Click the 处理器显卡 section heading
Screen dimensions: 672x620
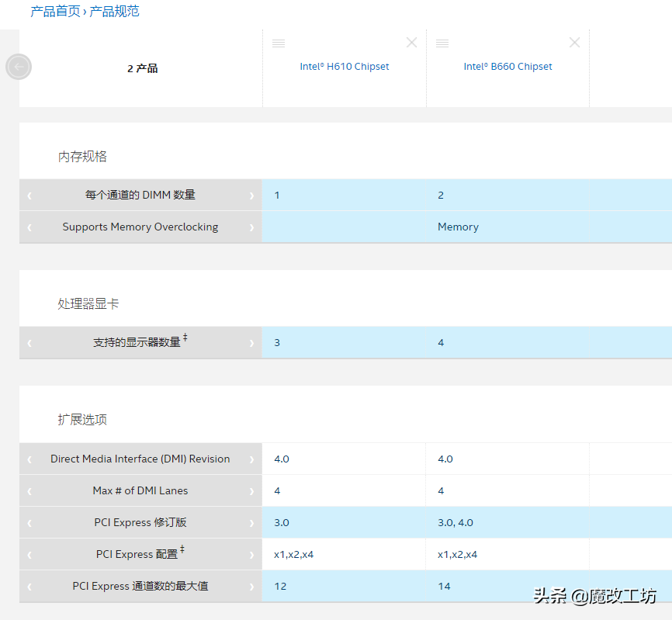pyautogui.click(x=88, y=303)
